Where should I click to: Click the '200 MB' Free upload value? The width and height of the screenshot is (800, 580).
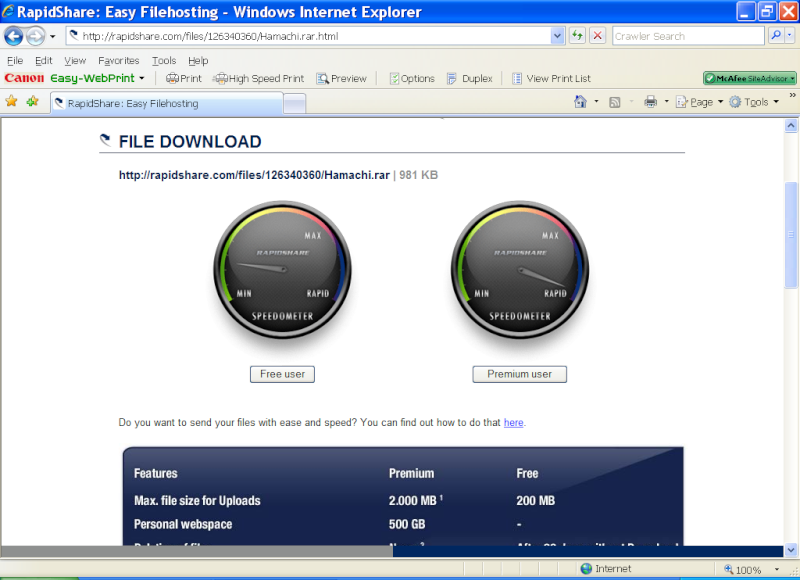[x=535, y=500]
